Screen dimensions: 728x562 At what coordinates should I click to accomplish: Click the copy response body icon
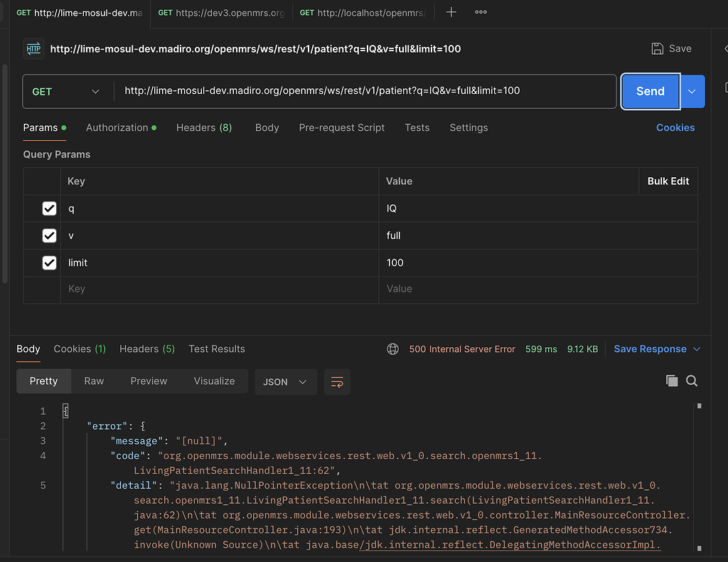point(672,381)
